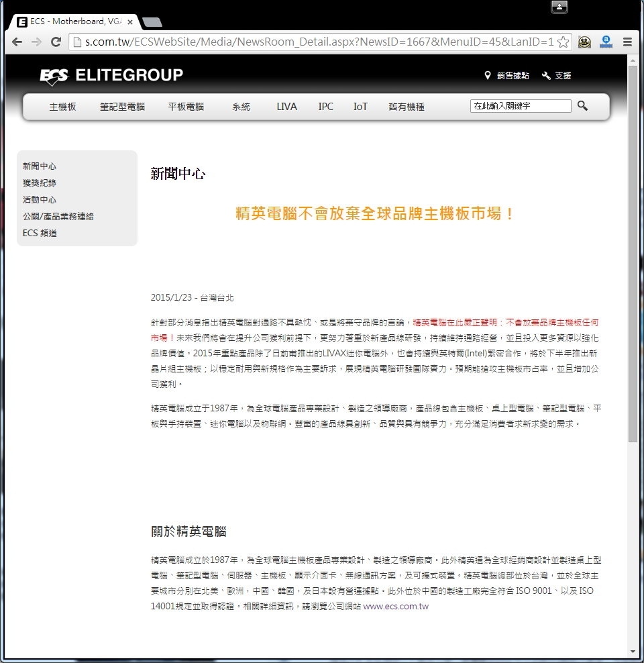Image resolution: width=644 pixels, height=663 pixels.
Task: Click the blue extension icon beside the menu
Action: click(x=606, y=42)
